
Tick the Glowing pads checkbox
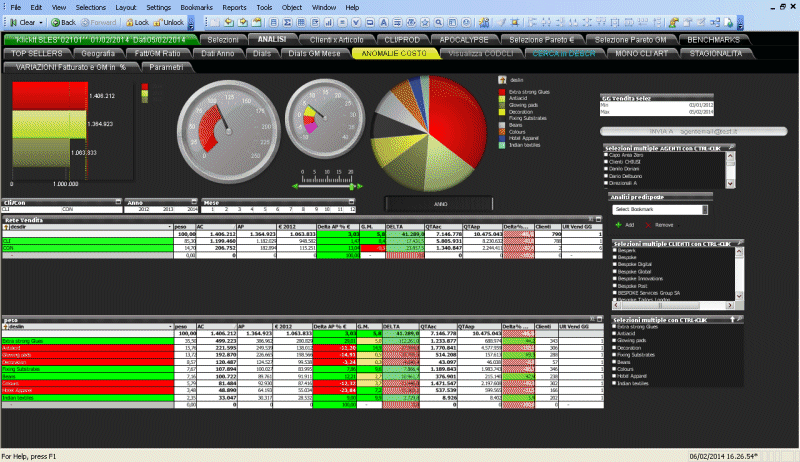615,340
